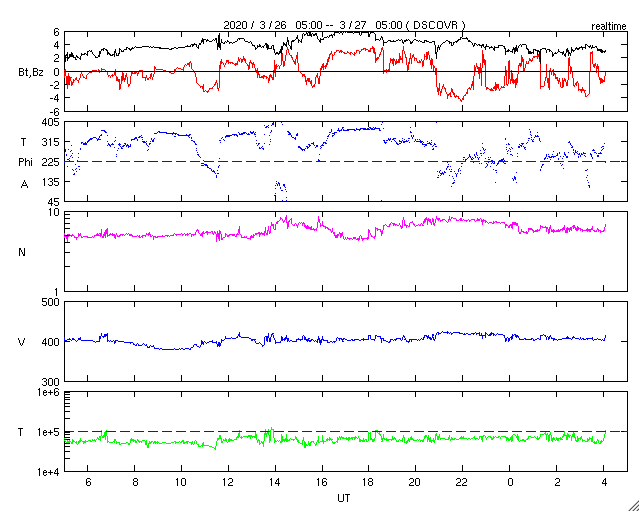Click the '1e+4' temperature tick label
The width and height of the screenshot is (640, 512).
pos(49,472)
